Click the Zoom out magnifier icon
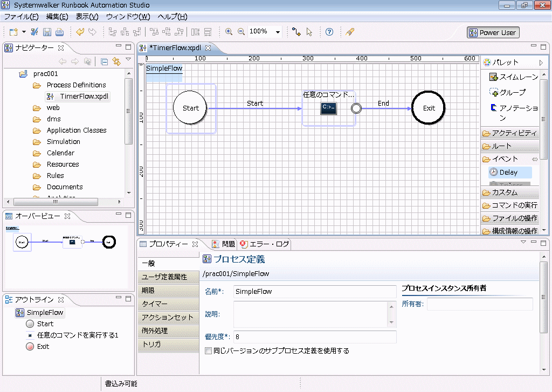 pos(241,32)
